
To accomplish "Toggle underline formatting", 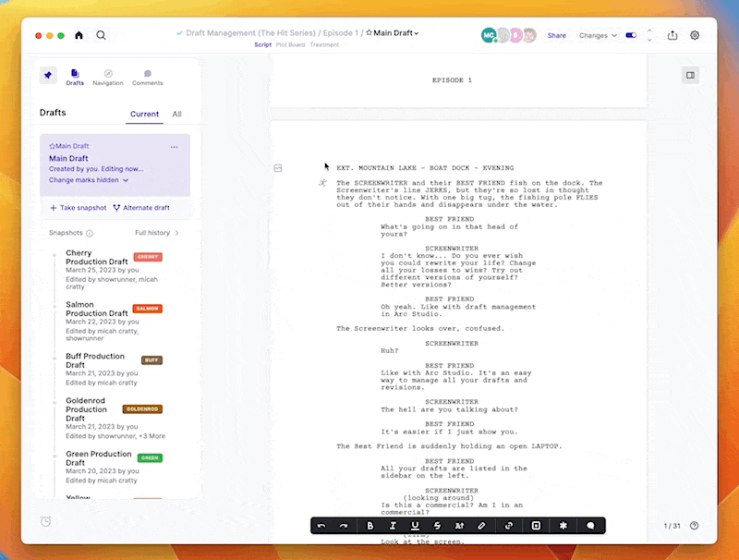I will tap(415, 526).
